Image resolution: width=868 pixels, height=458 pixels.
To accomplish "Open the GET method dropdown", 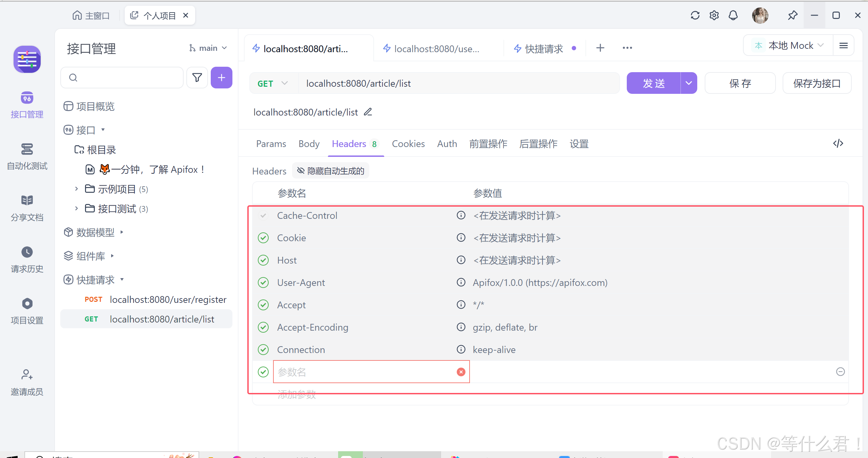I will coord(273,83).
